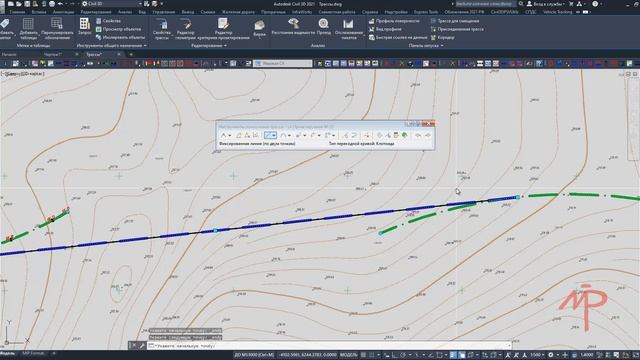Open the Properties (Свойства) ribbon button

108,21
